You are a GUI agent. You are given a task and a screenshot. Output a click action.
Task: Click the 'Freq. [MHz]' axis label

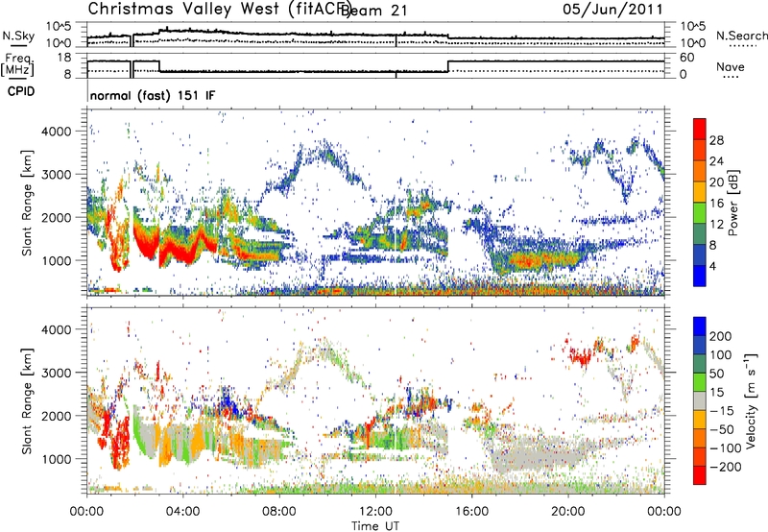point(17,64)
